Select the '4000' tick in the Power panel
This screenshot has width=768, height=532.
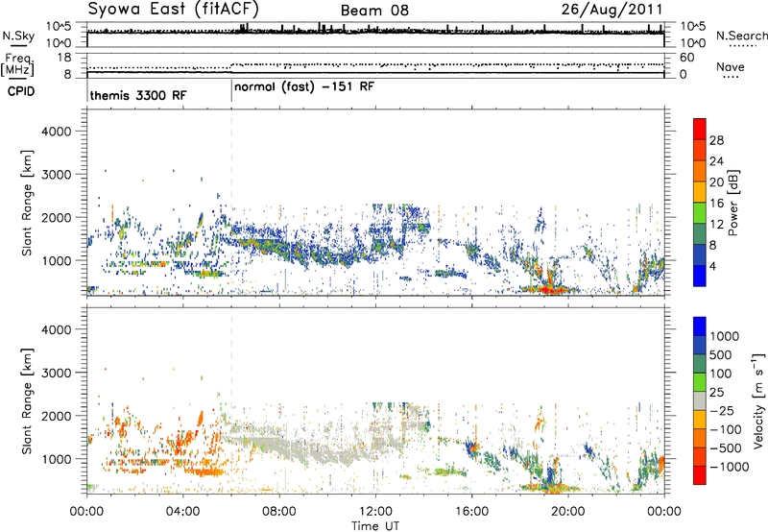click(56, 132)
